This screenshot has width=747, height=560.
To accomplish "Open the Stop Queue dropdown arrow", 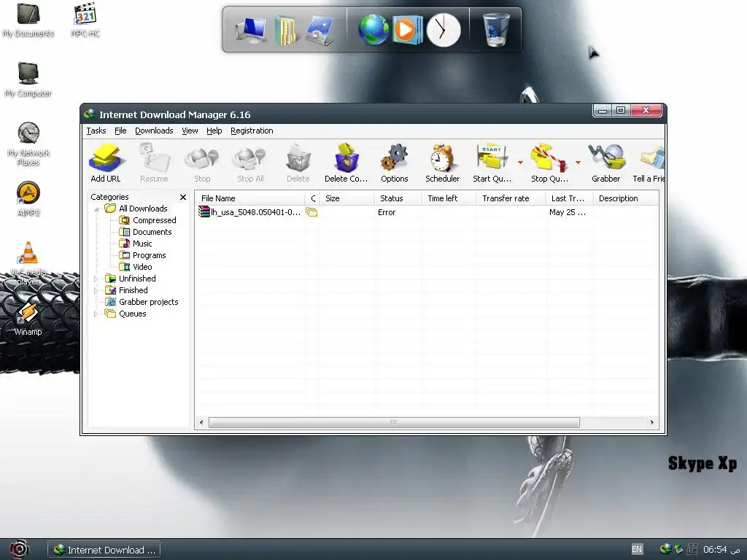I will click(578, 163).
